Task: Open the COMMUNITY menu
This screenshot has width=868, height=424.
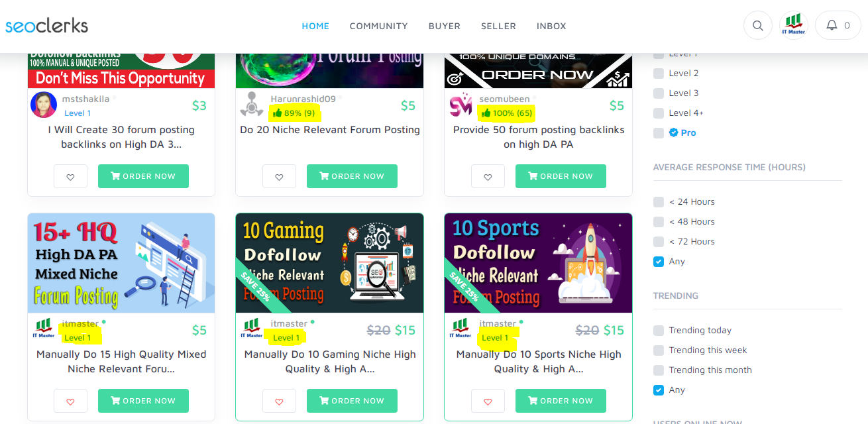Action: pos(378,26)
